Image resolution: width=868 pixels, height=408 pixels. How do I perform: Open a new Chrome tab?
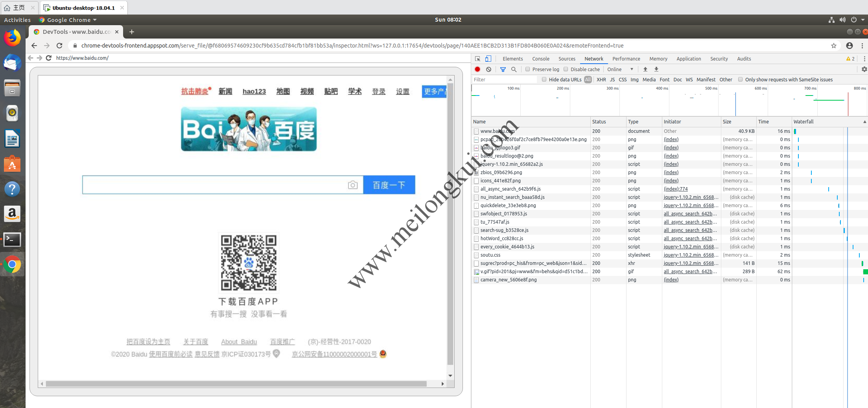(132, 32)
